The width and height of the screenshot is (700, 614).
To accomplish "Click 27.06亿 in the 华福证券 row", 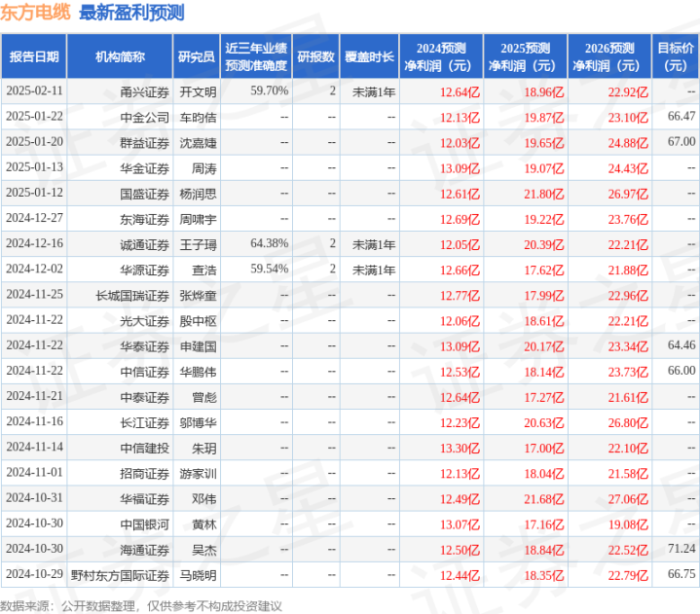I will [628, 499].
